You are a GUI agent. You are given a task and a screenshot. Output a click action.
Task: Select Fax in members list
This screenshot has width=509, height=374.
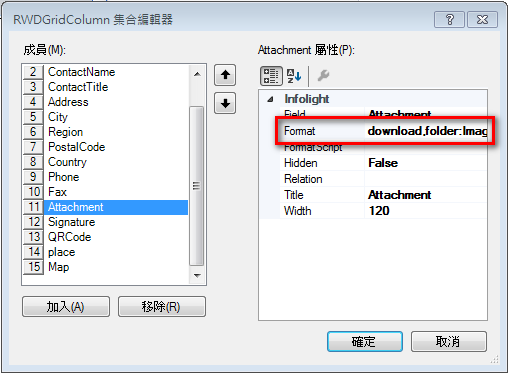105,192
